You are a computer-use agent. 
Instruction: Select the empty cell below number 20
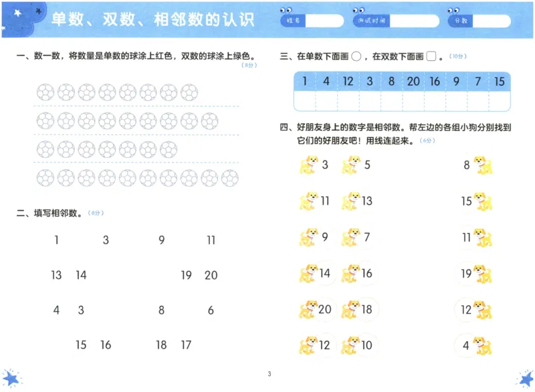[x=415, y=98]
